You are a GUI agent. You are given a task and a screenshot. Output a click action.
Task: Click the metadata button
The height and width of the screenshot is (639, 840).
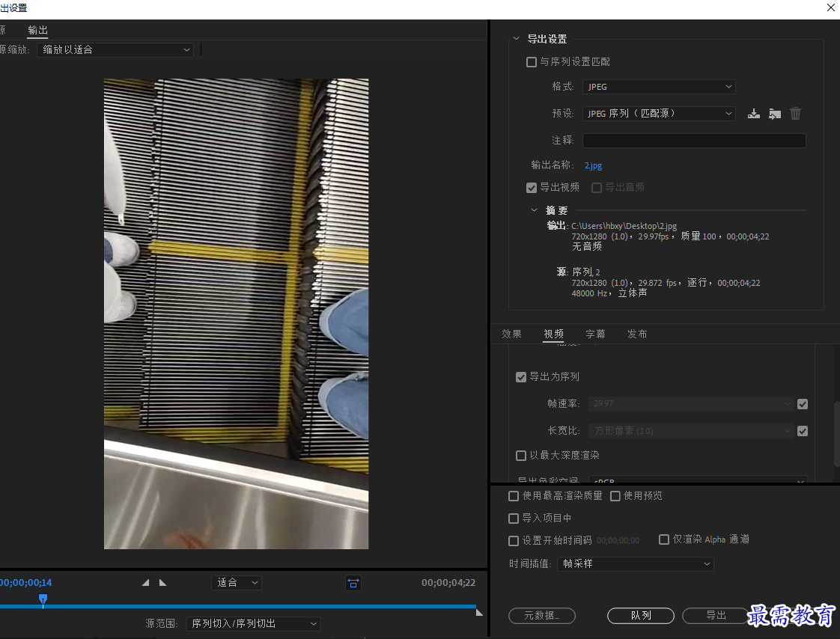(541, 616)
